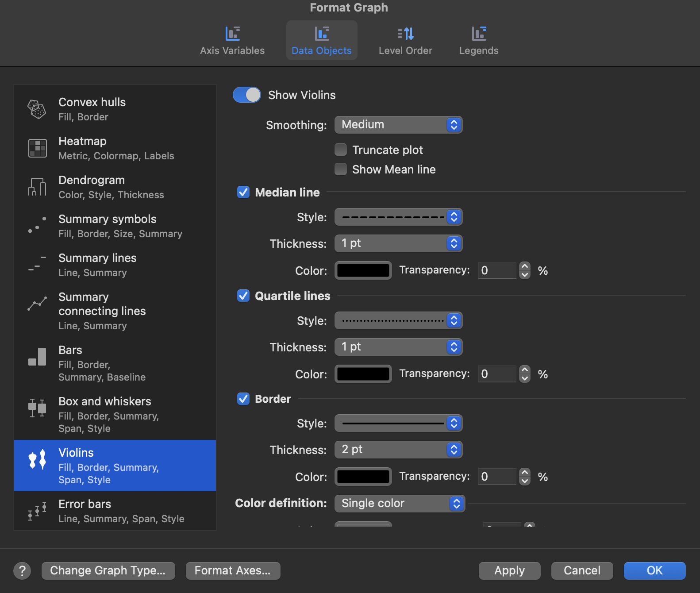
Task: Click the Quartile lines Transparency field
Action: 497,374
